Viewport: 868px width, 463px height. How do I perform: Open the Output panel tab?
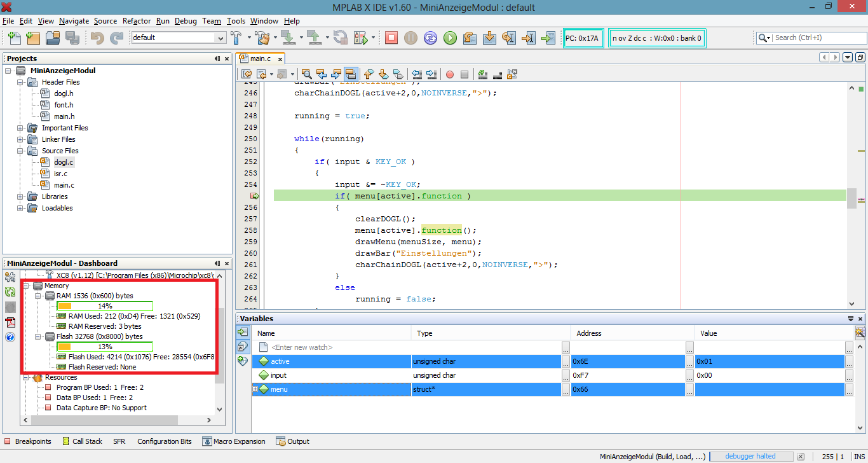click(293, 441)
